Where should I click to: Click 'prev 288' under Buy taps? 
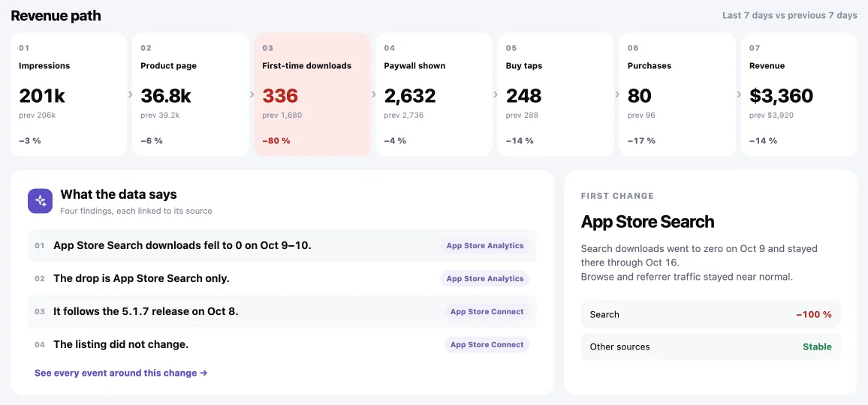click(522, 115)
